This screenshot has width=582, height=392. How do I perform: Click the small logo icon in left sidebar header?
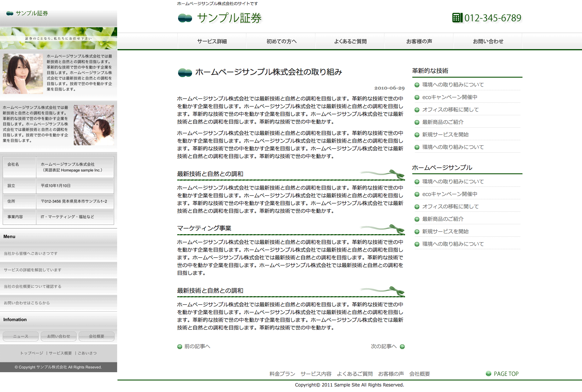(10, 14)
